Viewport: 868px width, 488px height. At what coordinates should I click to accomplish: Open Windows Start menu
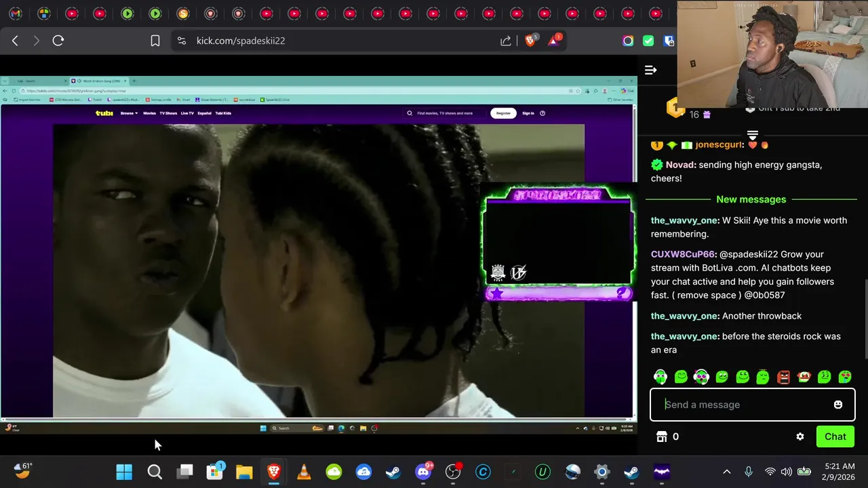click(124, 472)
